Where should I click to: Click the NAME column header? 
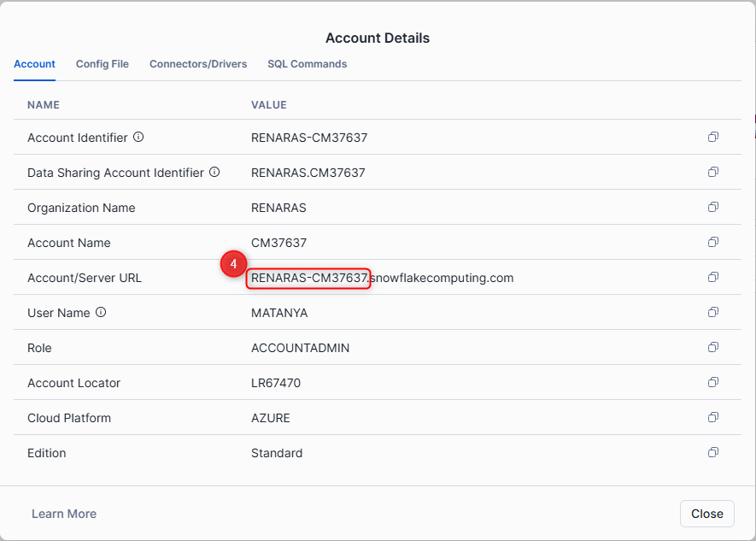pyautogui.click(x=44, y=105)
